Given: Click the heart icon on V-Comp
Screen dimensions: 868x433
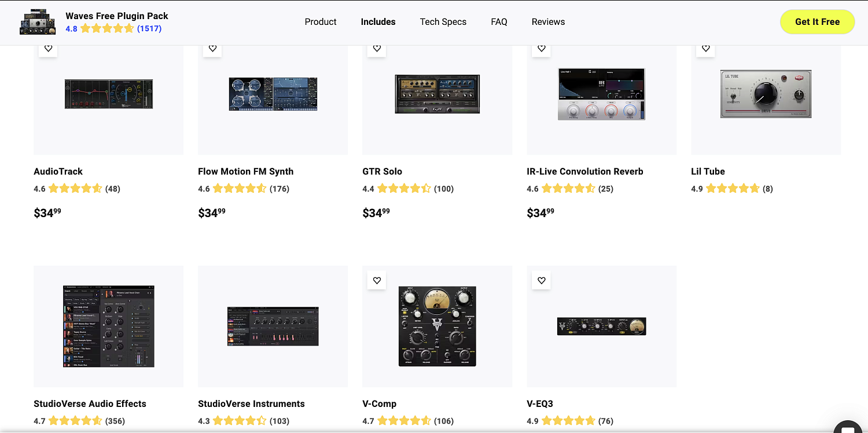Looking at the screenshot, I should [x=377, y=280].
